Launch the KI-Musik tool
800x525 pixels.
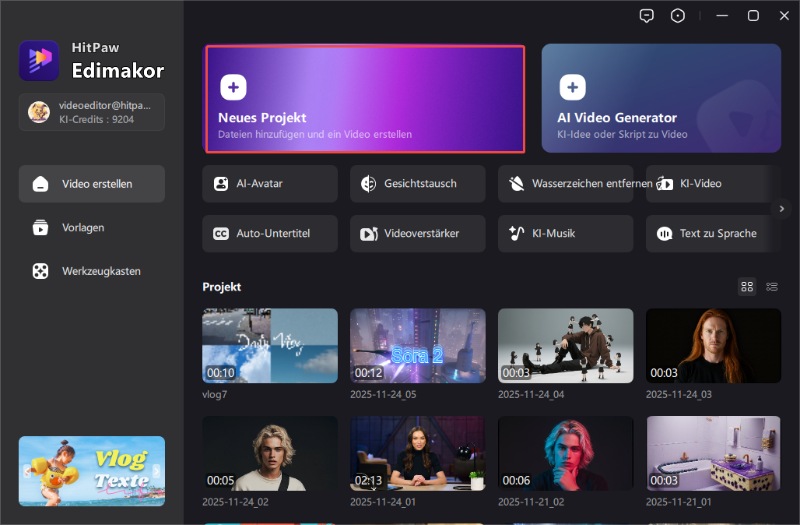[565, 234]
